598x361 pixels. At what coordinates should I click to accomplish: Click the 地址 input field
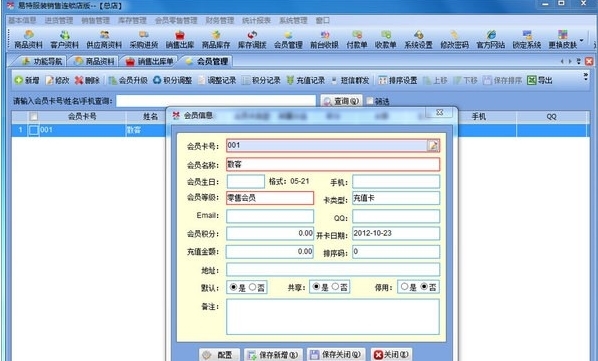pyautogui.click(x=333, y=270)
